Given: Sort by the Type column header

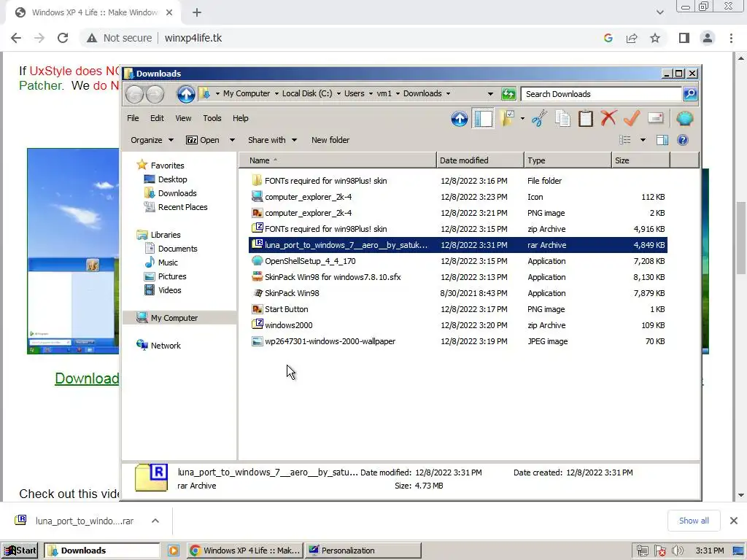Looking at the screenshot, I should [568, 160].
